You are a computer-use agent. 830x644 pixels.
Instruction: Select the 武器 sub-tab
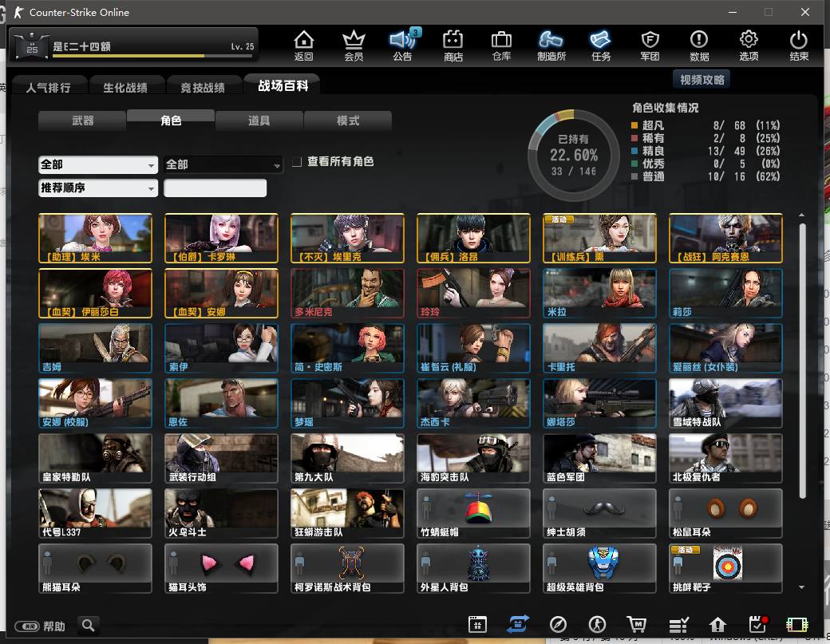(x=82, y=121)
